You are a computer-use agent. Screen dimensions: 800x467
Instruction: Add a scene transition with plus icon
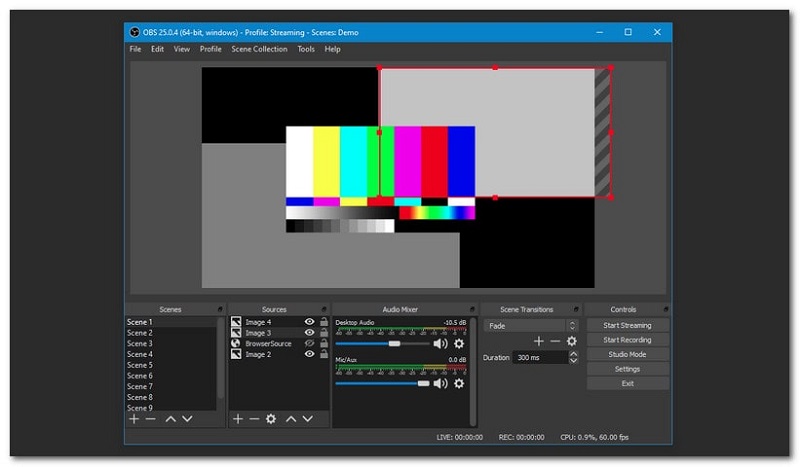click(539, 341)
